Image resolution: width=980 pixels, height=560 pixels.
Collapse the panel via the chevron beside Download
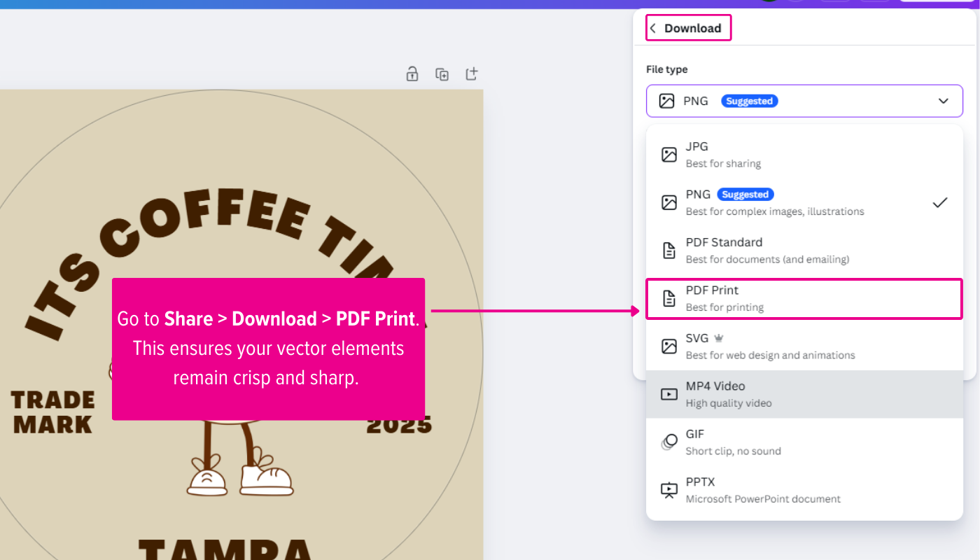652,27
